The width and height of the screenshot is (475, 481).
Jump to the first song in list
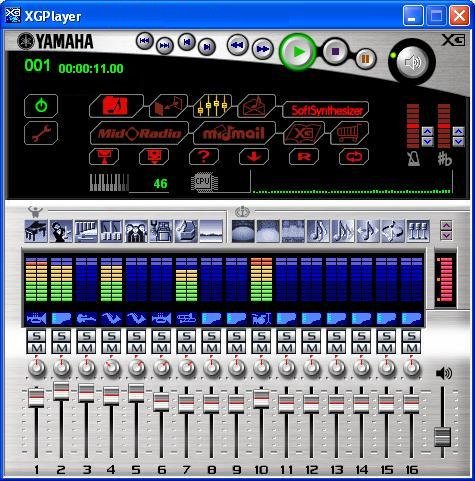point(144,41)
